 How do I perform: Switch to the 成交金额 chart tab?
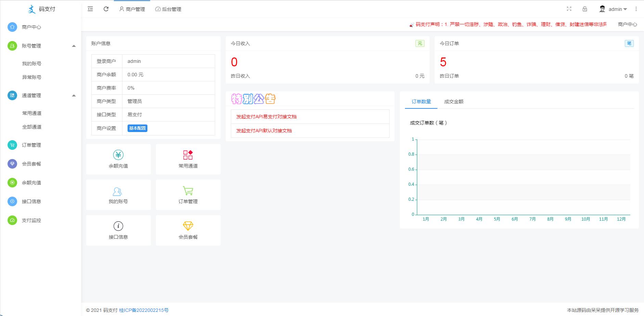pyautogui.click(x=454, y=102)
